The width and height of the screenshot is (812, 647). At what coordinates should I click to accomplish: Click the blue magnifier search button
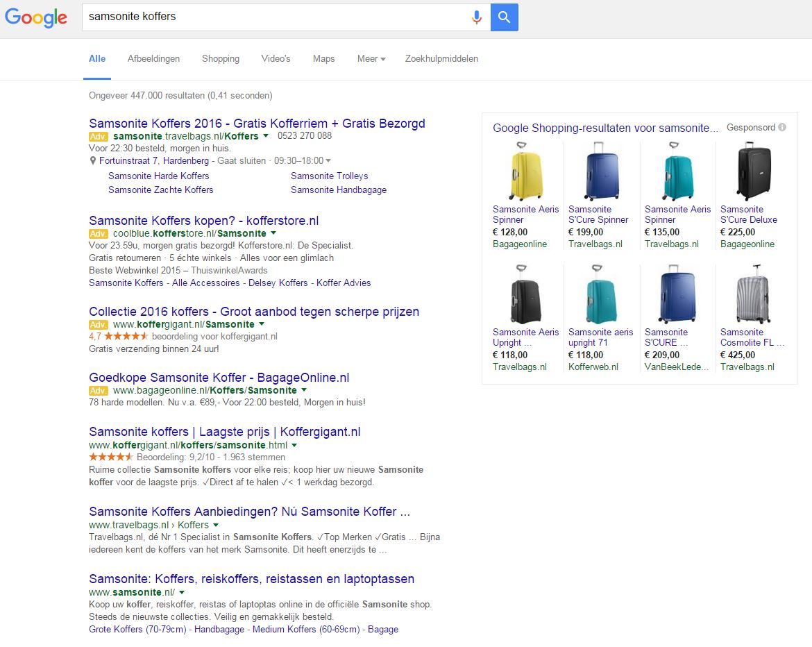click(504, 17)
